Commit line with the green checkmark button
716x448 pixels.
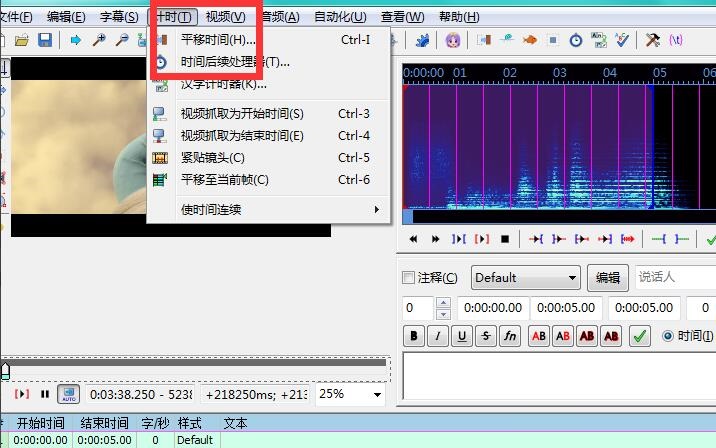pyautogui.click(x=640, y=336)
